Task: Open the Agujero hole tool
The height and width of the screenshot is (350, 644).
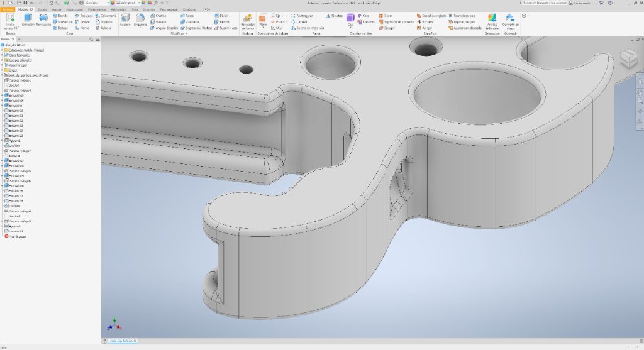Action: 125,20
